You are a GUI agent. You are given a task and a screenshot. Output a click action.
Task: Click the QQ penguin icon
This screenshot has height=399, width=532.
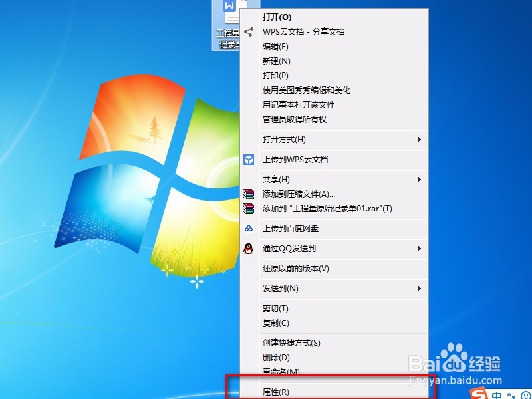248,249
